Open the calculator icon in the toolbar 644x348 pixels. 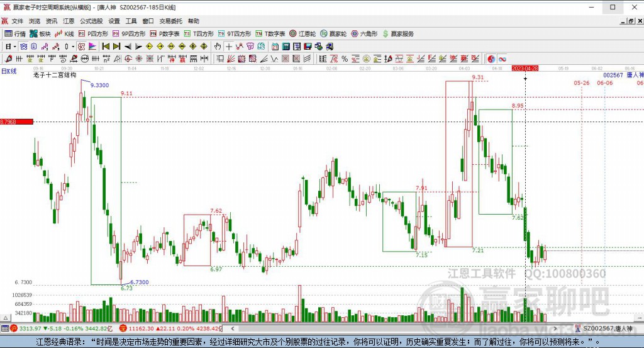286,46
